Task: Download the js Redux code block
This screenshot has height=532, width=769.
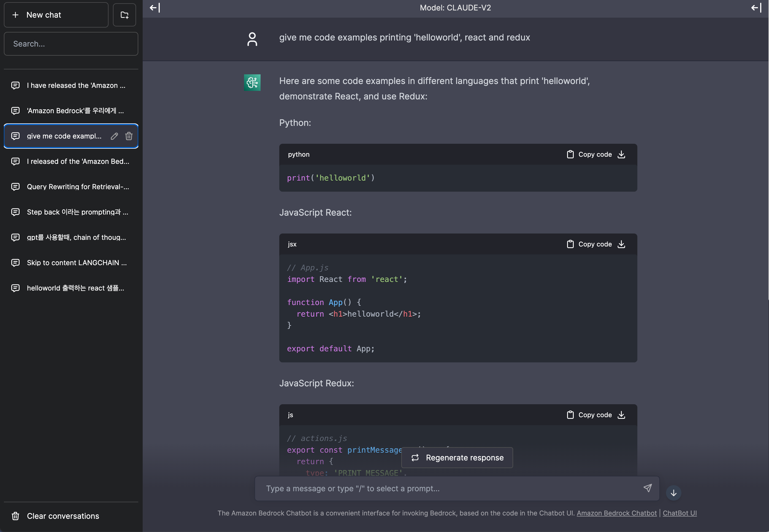Action: (x=621, y=415)
